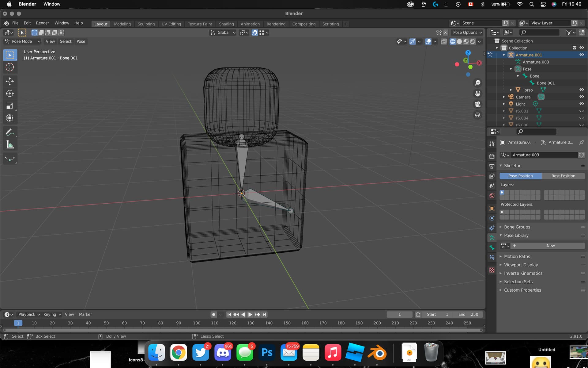Toggle Camera visibility eye icon
Image resolution: width=588 pixels, height=368 pixels.
581,97
